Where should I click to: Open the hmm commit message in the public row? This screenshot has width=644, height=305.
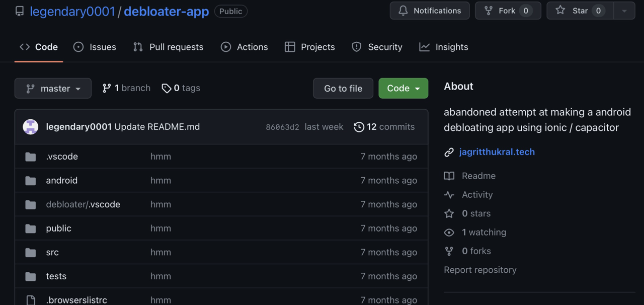(160, 228)
